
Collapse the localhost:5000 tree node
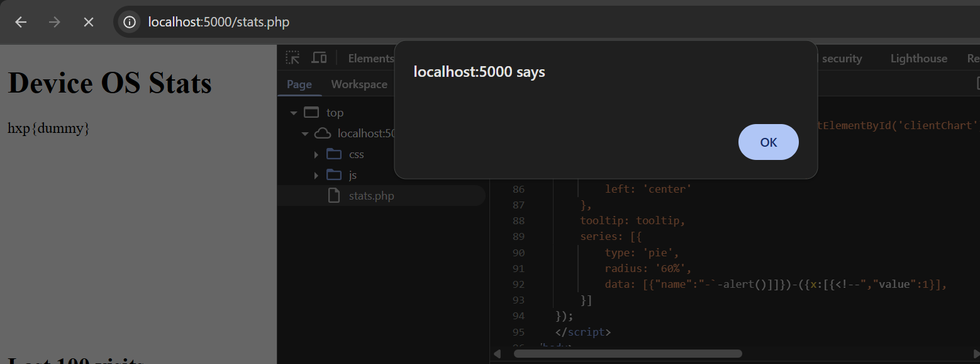[304, 133]
